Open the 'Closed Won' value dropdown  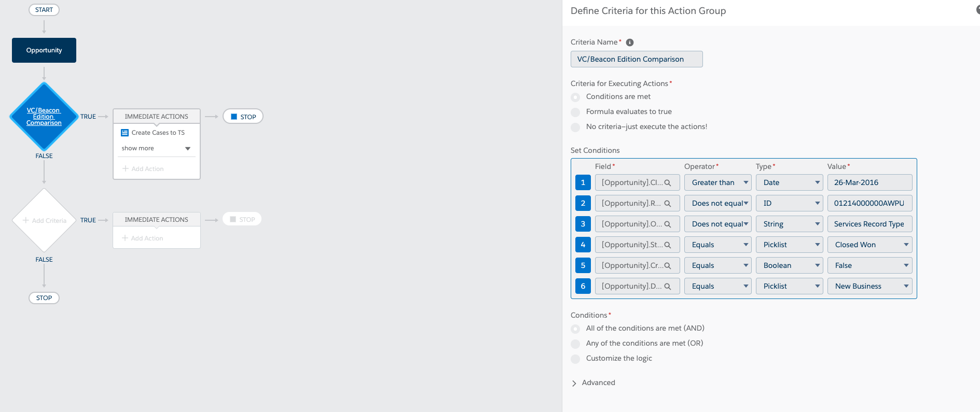click(869, 245)
